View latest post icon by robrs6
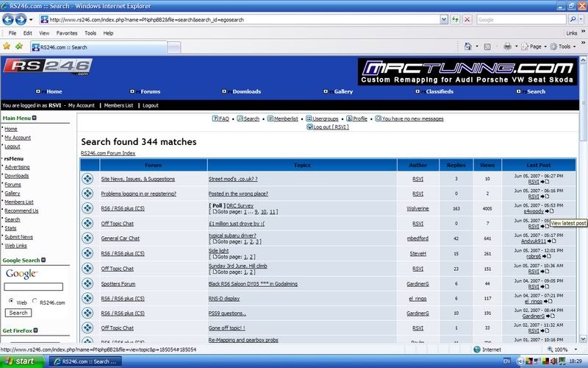Viewport: 588px width, 368px height. (547, 256)
